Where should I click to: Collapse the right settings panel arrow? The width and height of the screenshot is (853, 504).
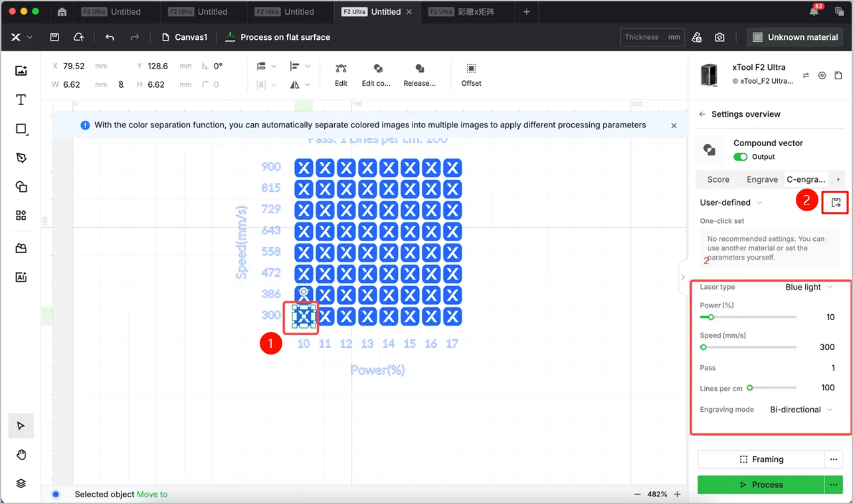pos(683,277)
